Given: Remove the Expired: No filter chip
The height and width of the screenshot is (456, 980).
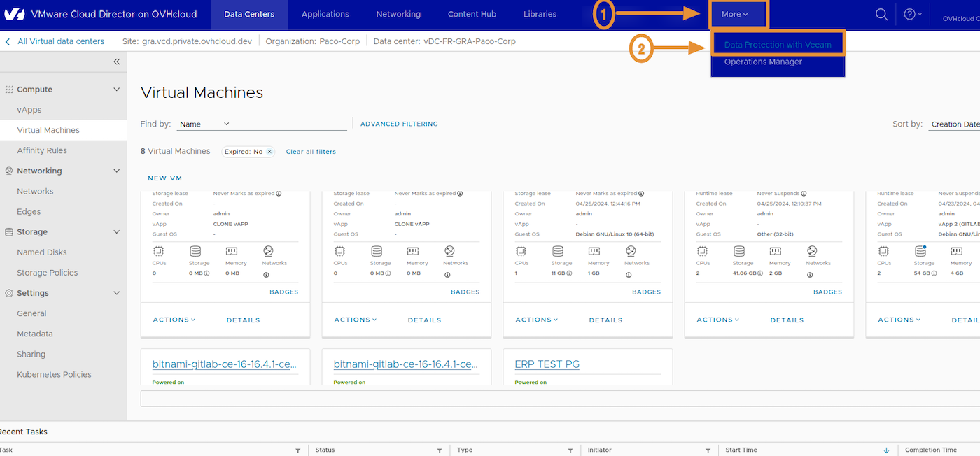Looking at the screenshot, I should point(269,151).
